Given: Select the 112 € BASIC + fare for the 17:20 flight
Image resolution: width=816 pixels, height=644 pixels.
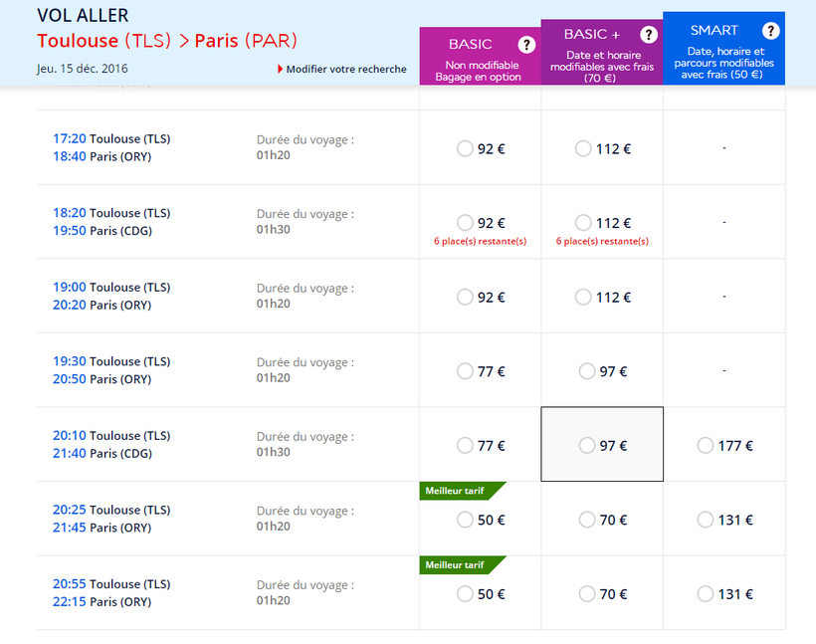Looking at the screenshot, I should point(583,148).
